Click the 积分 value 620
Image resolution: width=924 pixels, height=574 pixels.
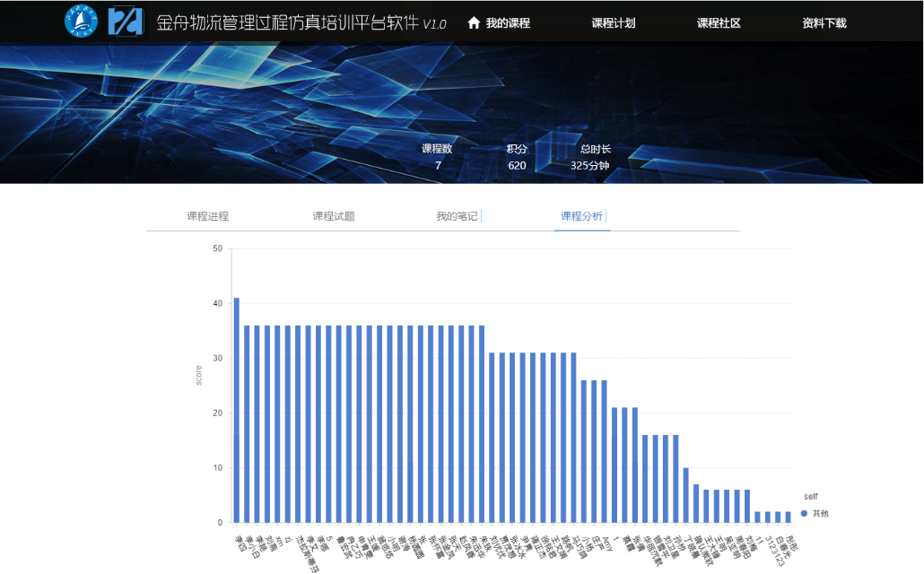click(517, 166)
